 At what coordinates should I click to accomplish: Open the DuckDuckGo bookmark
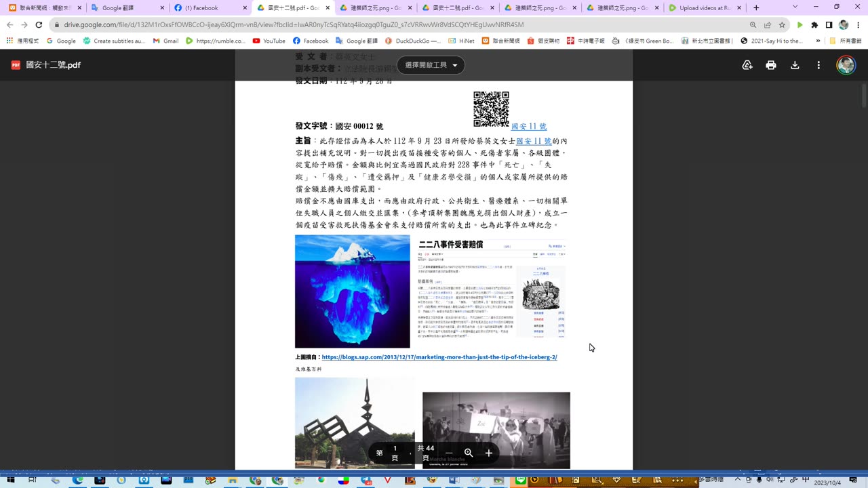pos(412,41)
